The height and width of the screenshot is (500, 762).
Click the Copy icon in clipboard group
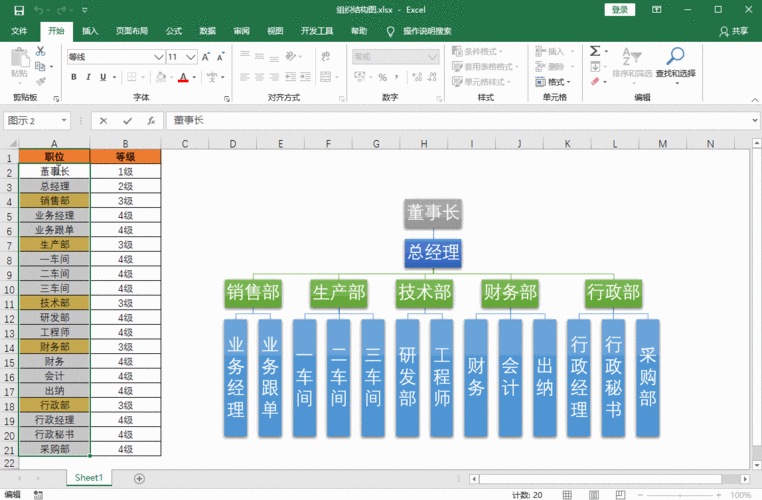[x=40, y=66]
